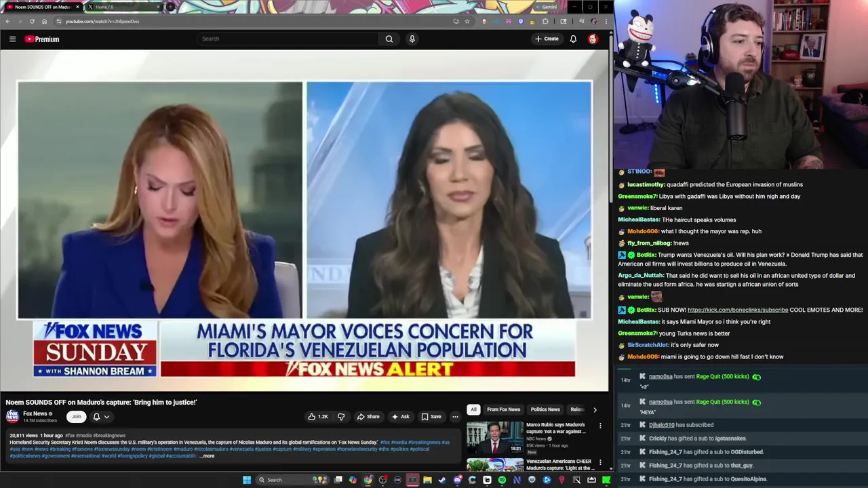Viewport: 868px width, 488px height.
Task: Filter by From Fox News chip
Action: pos(503,409)
